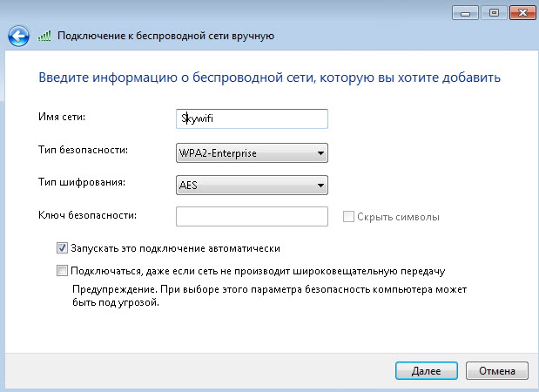This screenshot has height=392, width=539.
Task: Click the minimize window icon
Action: tap(465, 13)
